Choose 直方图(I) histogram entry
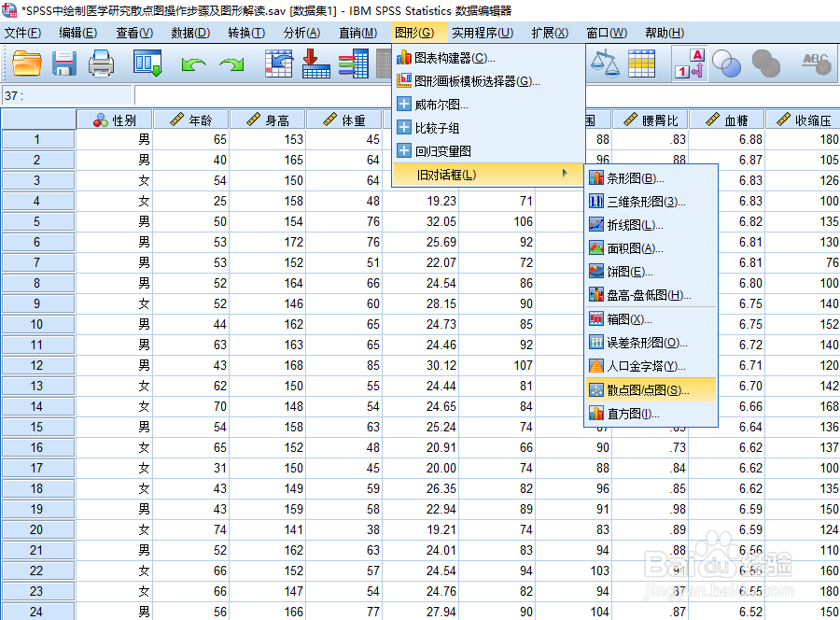840x620 pixels. (x=651, y=414)
